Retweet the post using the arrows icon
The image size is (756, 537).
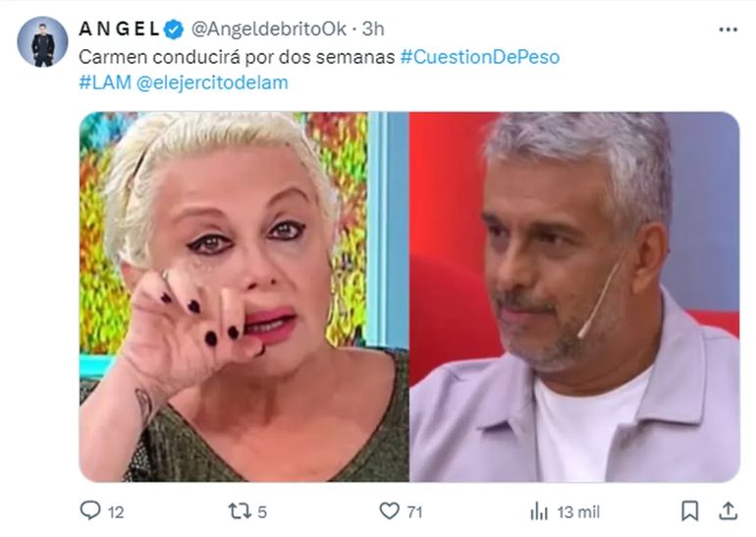[x=240, y=510]
